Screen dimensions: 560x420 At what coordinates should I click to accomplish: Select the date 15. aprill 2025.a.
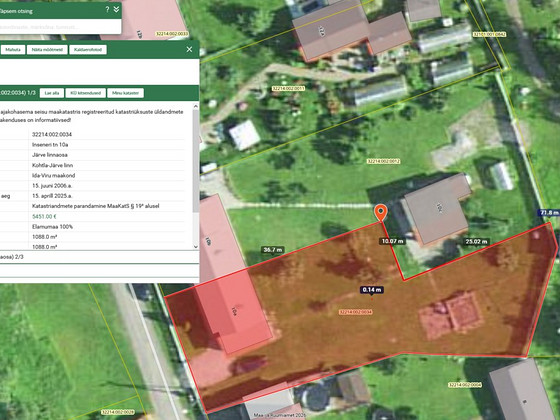(52, 196)
